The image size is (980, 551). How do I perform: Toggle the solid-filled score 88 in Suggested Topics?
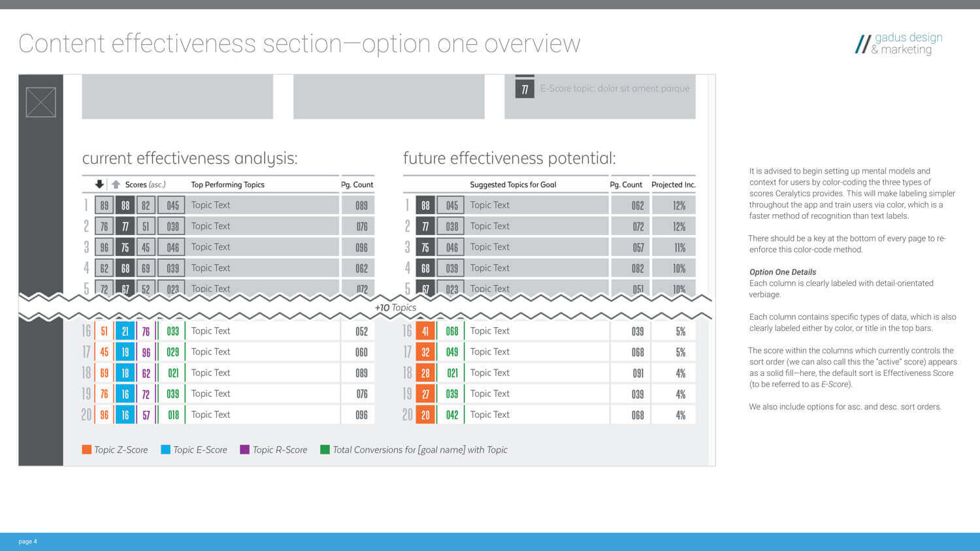click(425, 205)
